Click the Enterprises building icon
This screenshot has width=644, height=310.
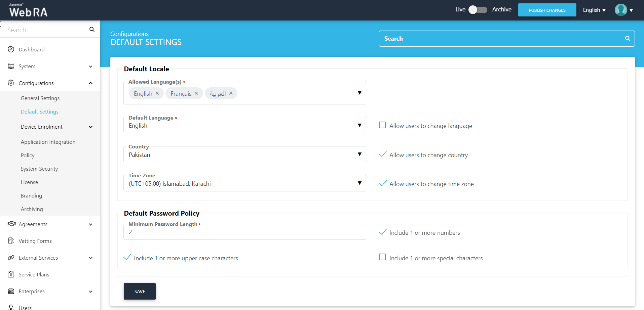coord(11,291)
